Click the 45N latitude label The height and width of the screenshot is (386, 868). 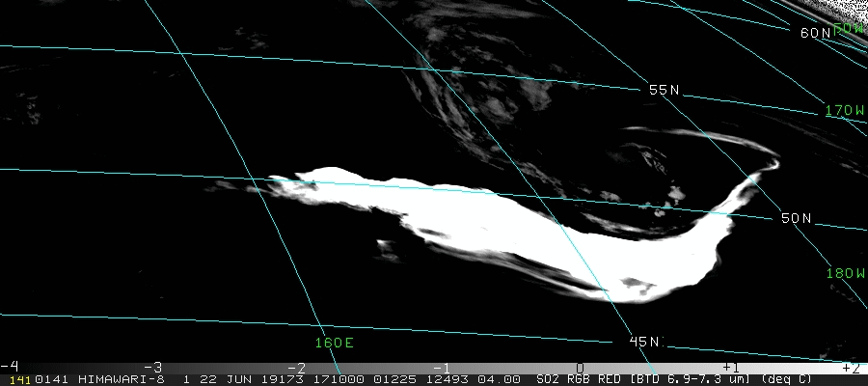point(644,342)
